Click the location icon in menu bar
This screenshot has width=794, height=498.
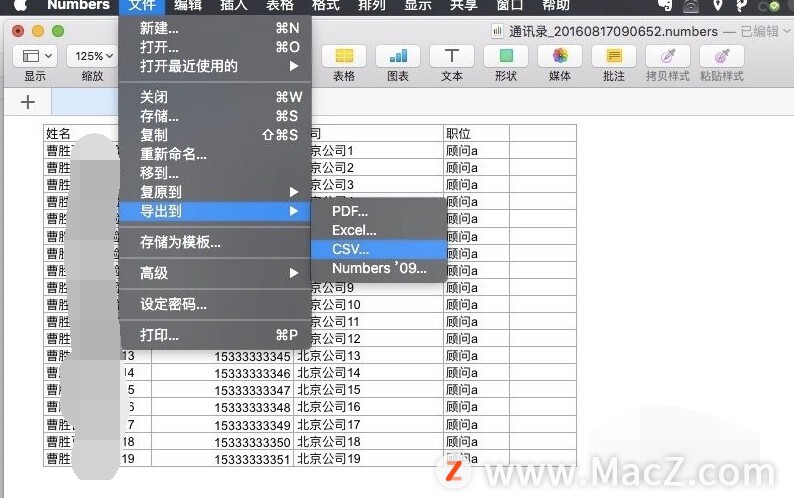(x=718, y=6)
